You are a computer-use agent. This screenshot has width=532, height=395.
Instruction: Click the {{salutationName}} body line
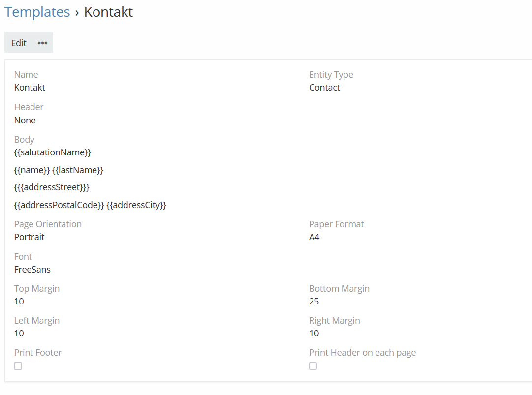(x=53, y=152)
